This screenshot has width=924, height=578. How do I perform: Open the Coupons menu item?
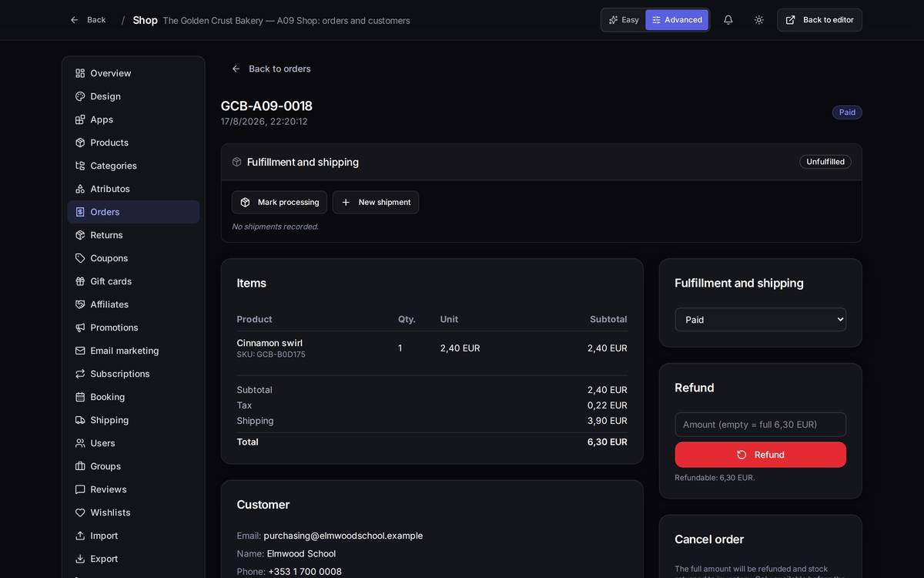pyautogui.click(x=133, y=258)
